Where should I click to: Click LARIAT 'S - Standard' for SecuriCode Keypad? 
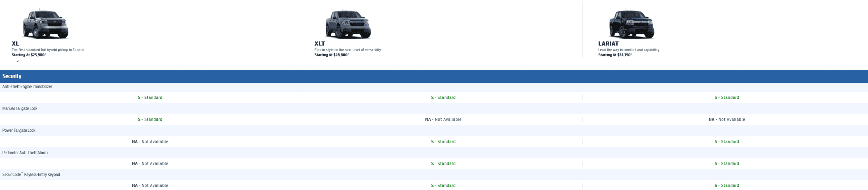[727, 186]
